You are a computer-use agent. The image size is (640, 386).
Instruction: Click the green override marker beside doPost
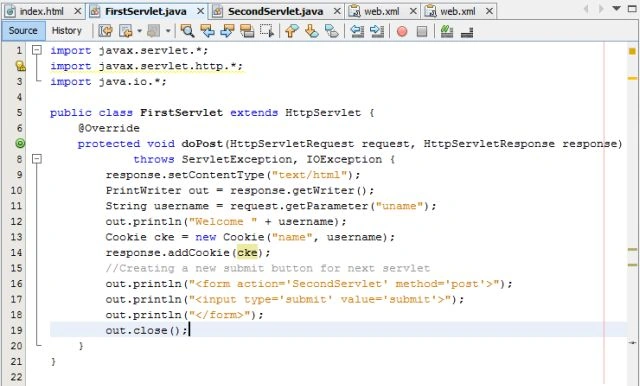click(x=20, y=143)
